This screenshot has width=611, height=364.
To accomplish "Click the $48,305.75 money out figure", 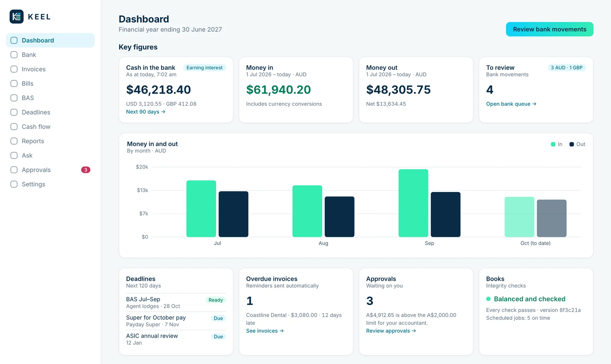I will [x=398, y=90].
